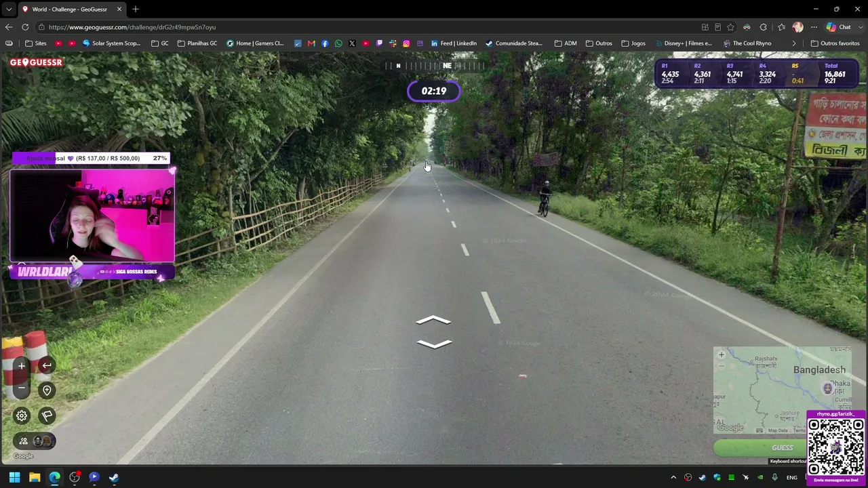The height and width of the screenshot is (488, 868).
Task: Open the Sites bookmarks folder
Action: coord(35,43)
